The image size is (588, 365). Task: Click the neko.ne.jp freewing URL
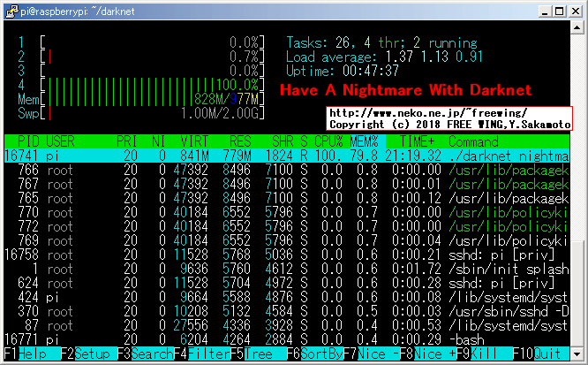click(427, 113)
